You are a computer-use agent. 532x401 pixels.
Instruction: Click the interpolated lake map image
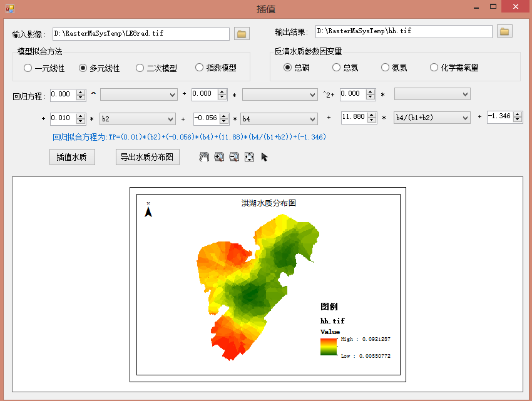[x=258, y=287]
